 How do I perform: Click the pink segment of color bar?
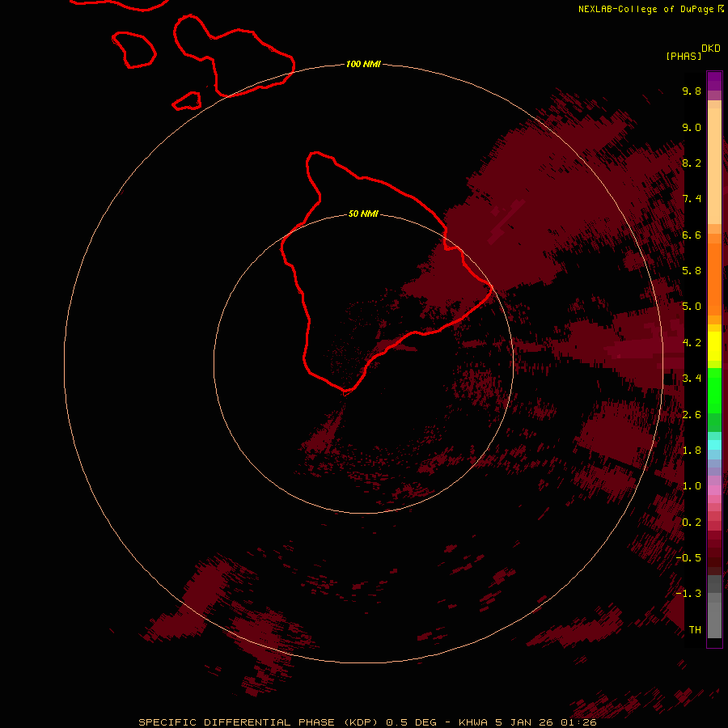click(714, 490)
